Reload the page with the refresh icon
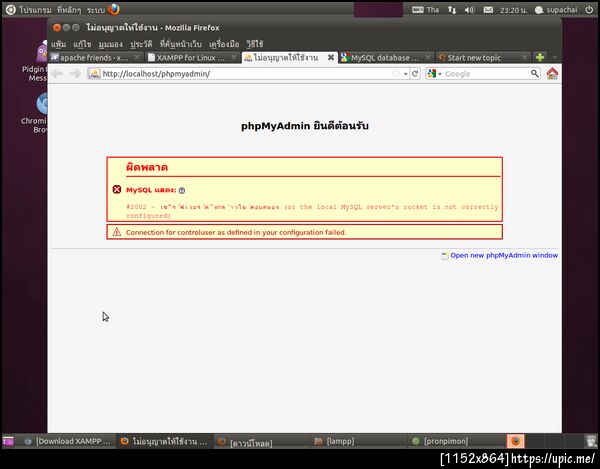 coord(415,73)
